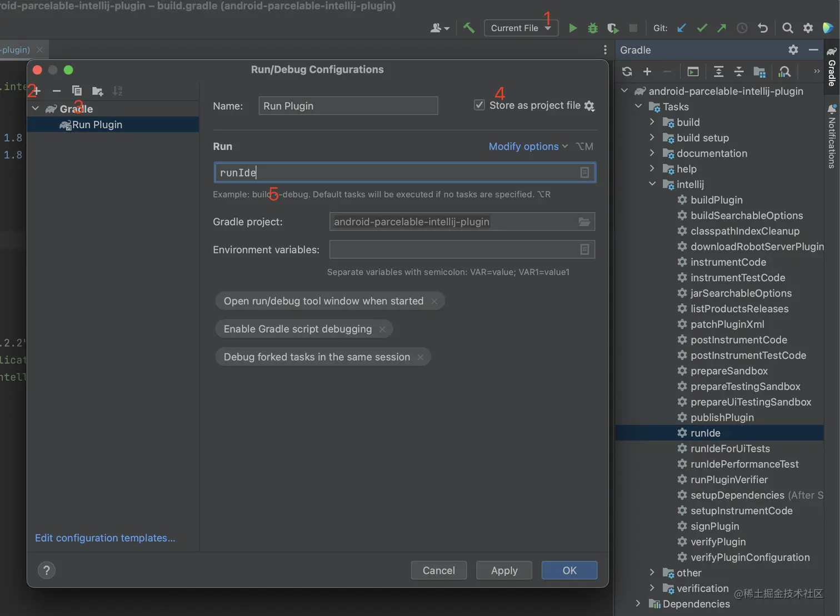Screen dimensions: 840x616
Task: Open Edit configuration templates link
Action: tap(105, 538)
